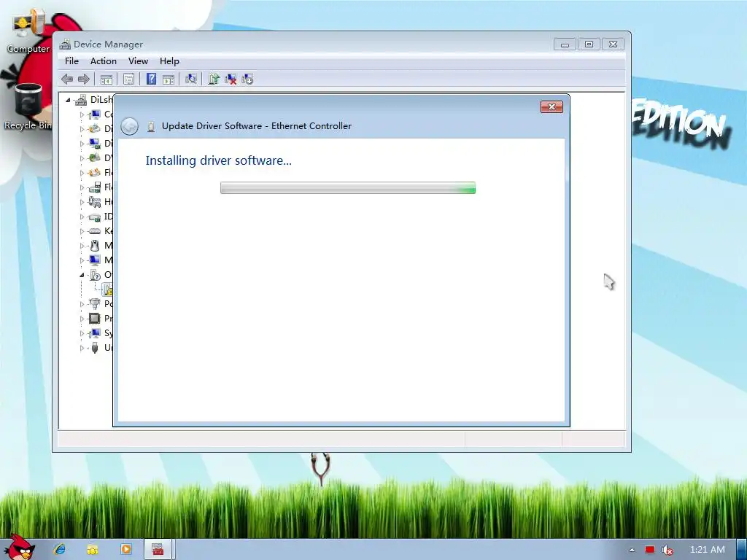Click the muted volume speaker tray icon
This screenshot has width=747, height=560.
tap(667, 550)
